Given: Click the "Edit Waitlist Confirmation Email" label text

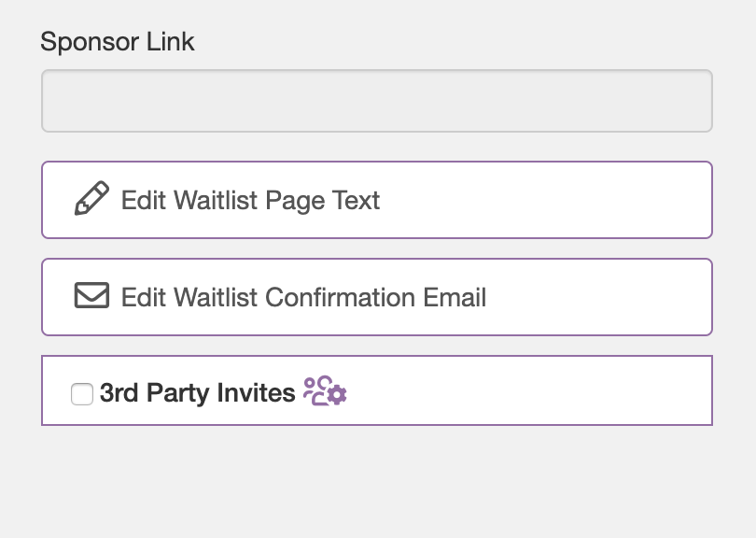Looking at the screenshot, I should coord(303,297).
